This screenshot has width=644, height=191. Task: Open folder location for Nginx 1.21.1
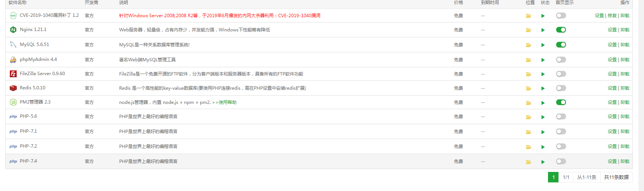tap(528, 30)
